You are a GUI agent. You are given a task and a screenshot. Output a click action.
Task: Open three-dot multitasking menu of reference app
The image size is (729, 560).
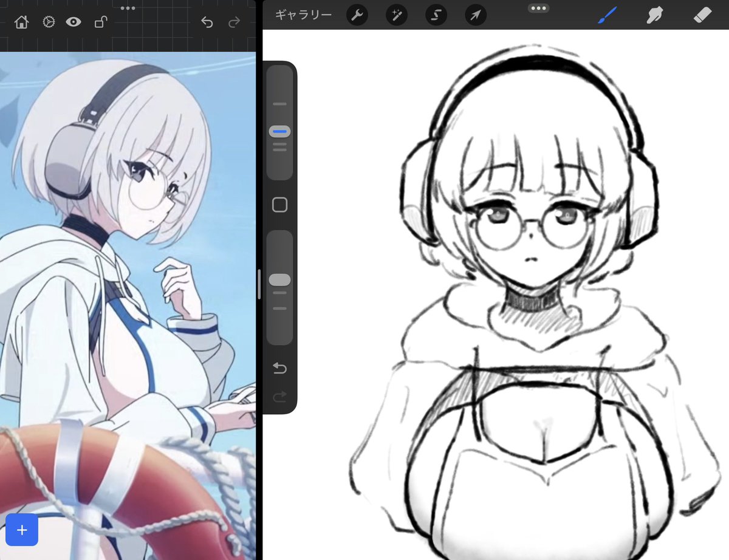coord(128,8)
